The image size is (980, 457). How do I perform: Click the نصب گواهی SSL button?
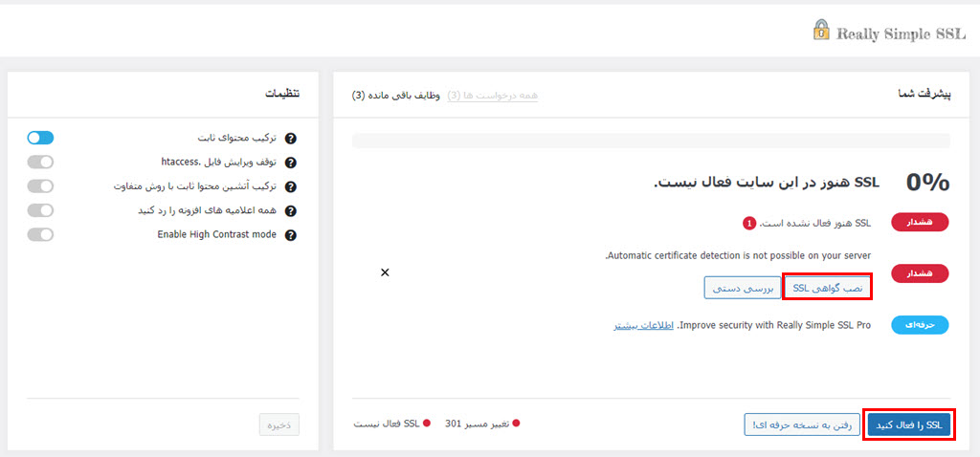pos(828,288)
